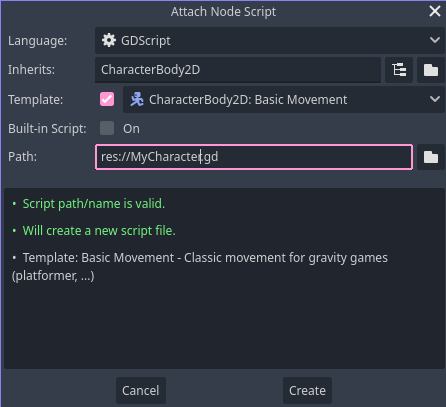Click the Create button

coord(307,391)
